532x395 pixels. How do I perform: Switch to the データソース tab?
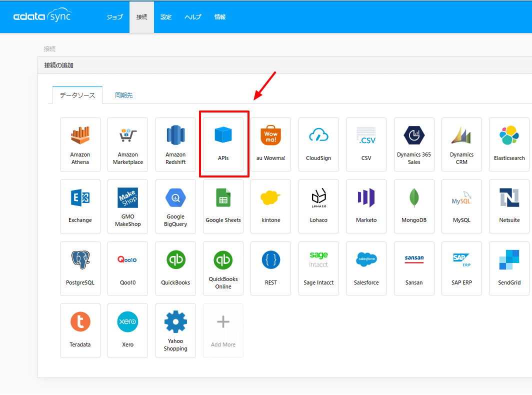(x=77, y=95)
